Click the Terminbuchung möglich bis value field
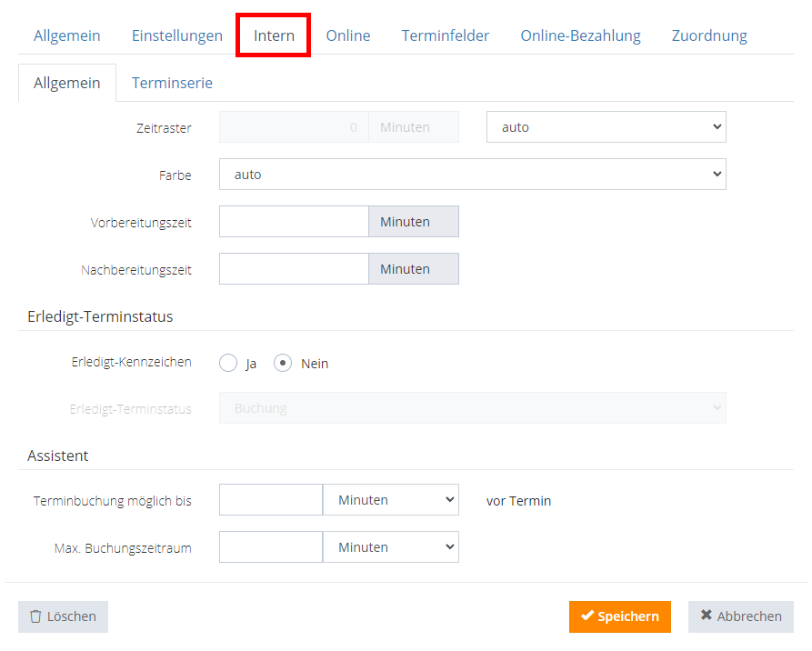 (271, 500)
